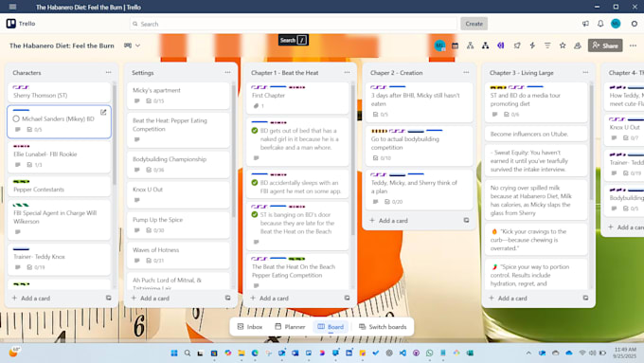The image size is (644, 363).
Task: Click in the Search input field
Action: coord(294,24)
